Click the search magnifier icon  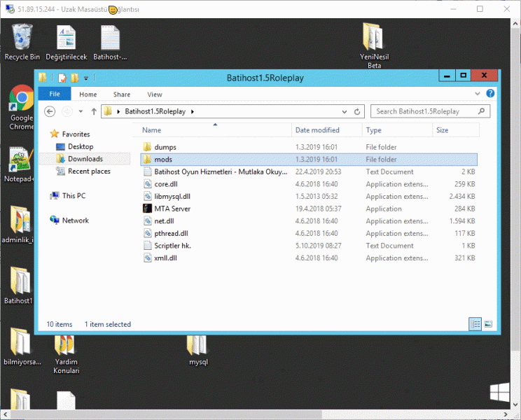[x=482, y=111]
